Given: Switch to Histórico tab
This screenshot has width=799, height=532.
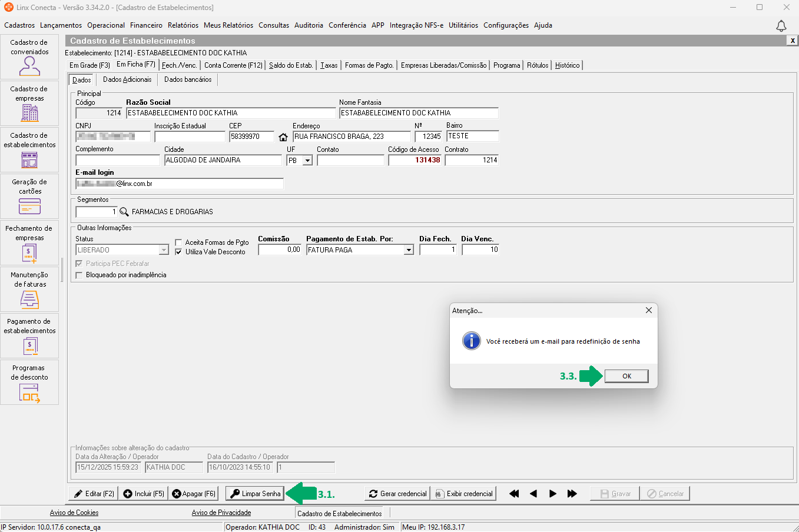Looking at the screenshot, I should point(568,65).
